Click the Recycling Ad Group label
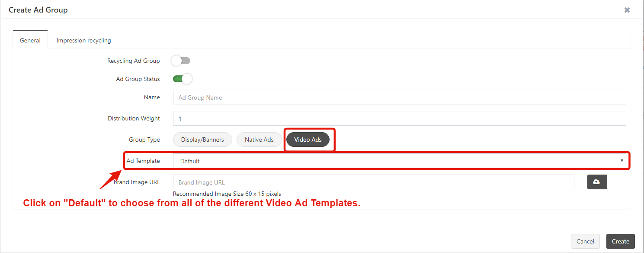Screen dimensions: 644x253 pos(134,61)
